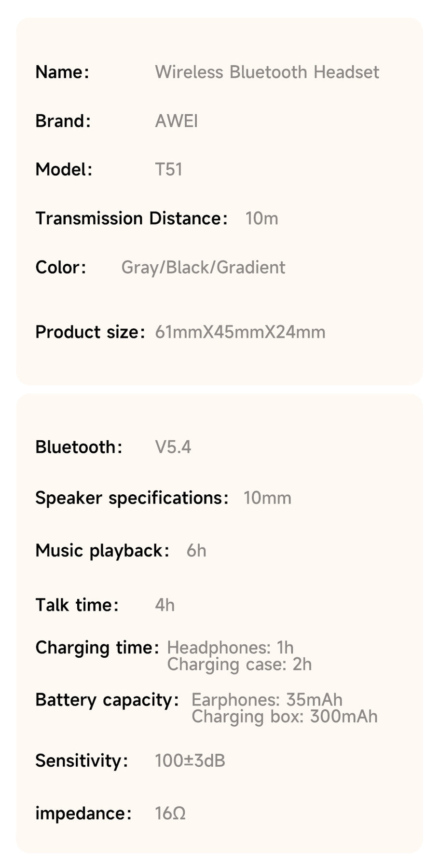Click the "Charging box: 300mAh" text
This screenshot has width=439, height=868.
284,717
